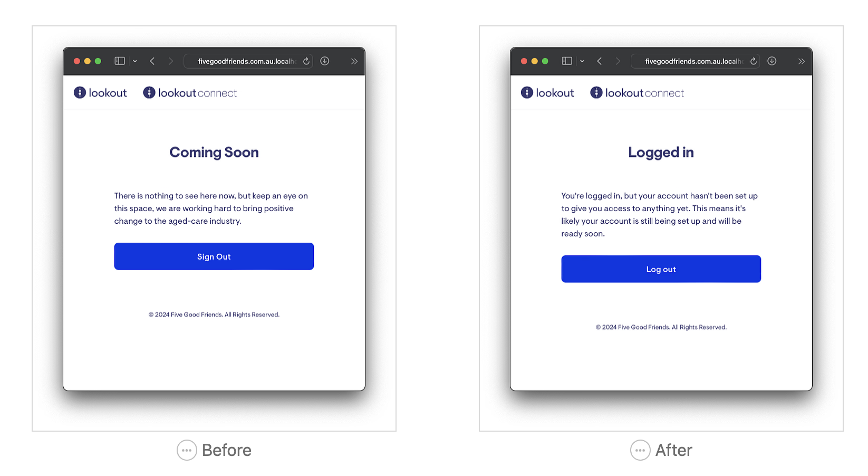Click the blue Sign Out button

coord(214,256)
